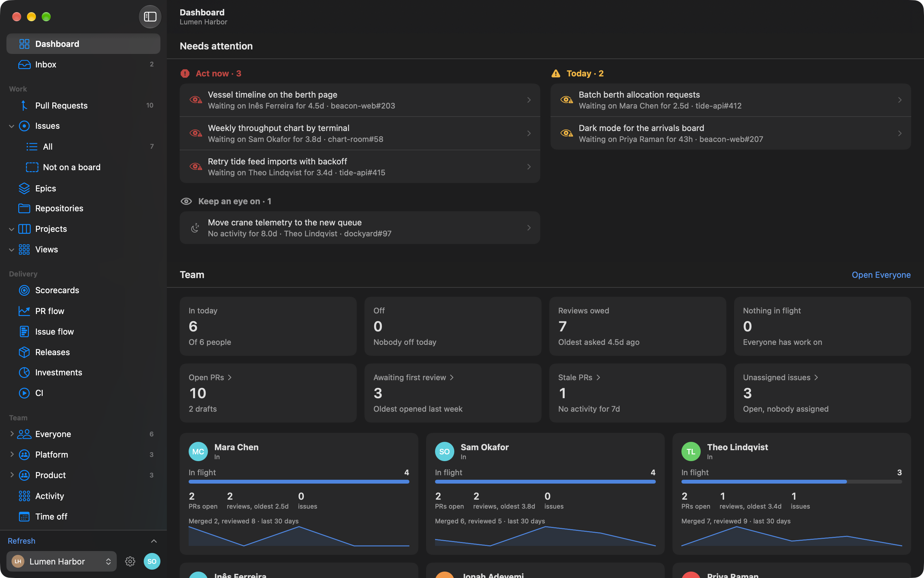Click Theo Lindqvist's in flight progress bar
The image size is (924, 578).
[791, 482]
